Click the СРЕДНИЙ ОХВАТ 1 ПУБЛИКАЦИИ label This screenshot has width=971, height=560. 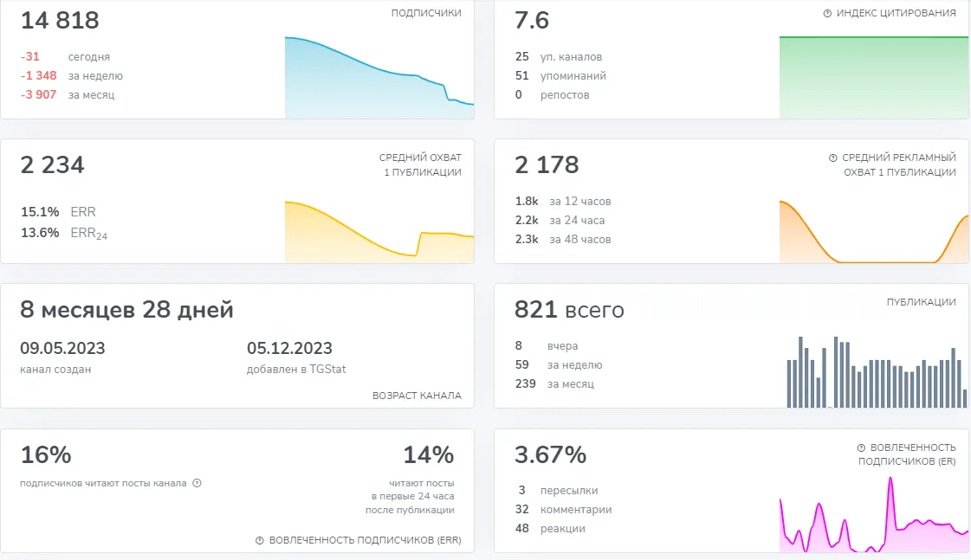[420, 164]
